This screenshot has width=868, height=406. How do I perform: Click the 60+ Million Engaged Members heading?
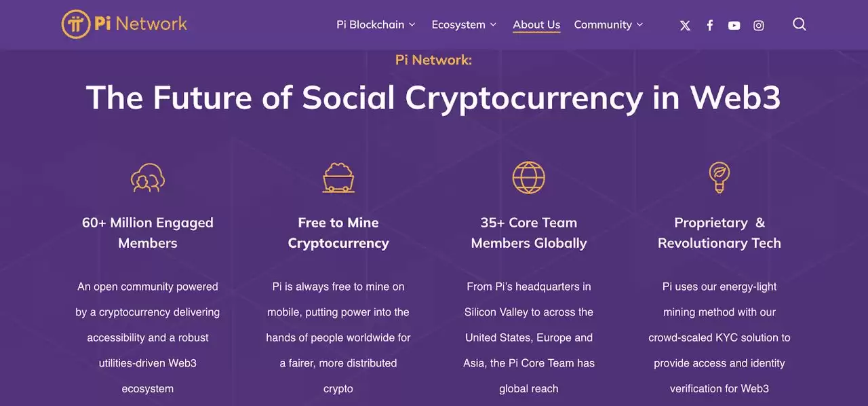tap(147, 232)
